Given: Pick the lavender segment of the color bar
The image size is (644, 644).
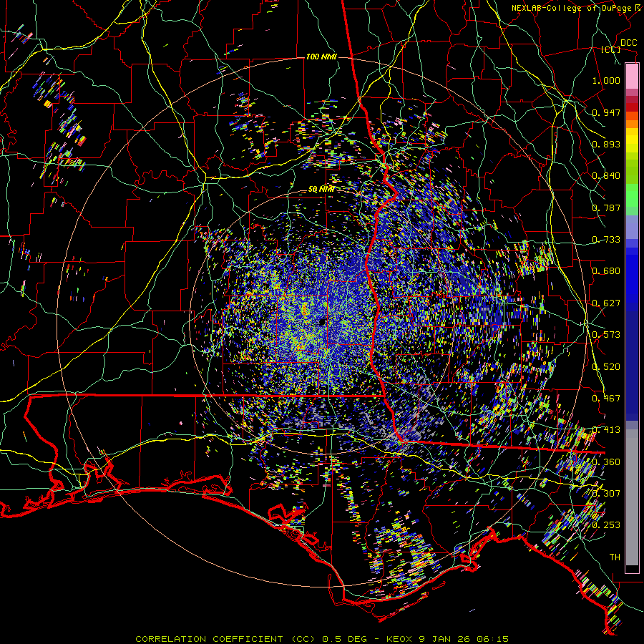Looking at the screenshot, I should coord(632,227).
